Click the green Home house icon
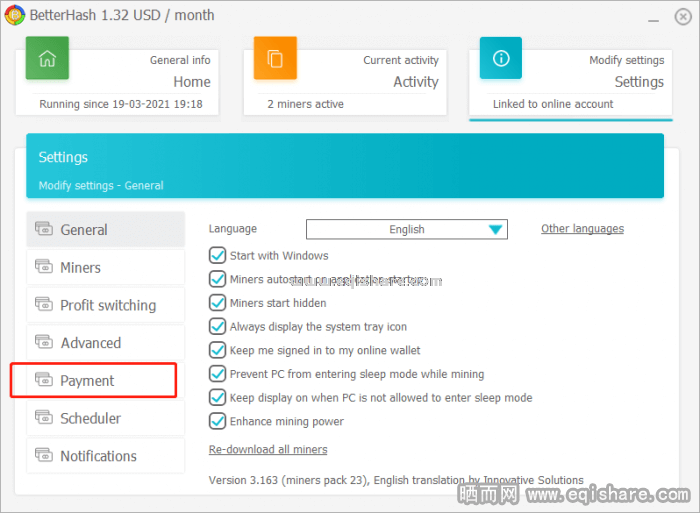The width and height of the screenshot is (700, 513). 47,59
